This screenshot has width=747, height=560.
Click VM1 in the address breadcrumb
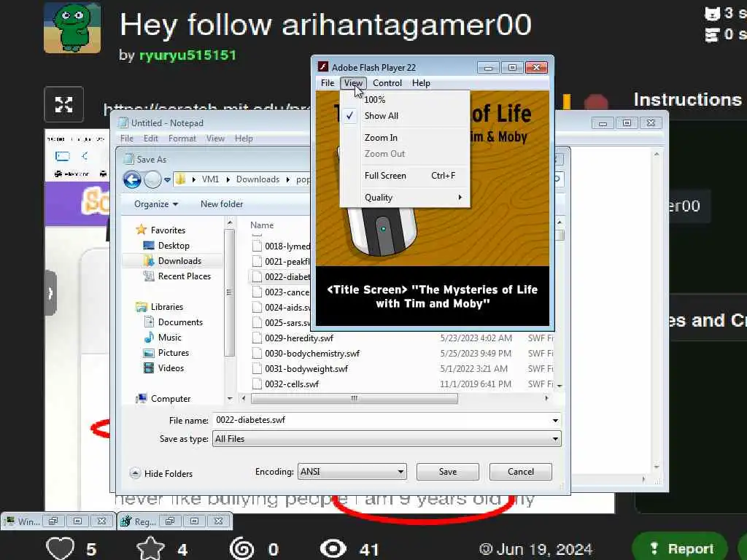pyautogui.click(x=210, y=179)
